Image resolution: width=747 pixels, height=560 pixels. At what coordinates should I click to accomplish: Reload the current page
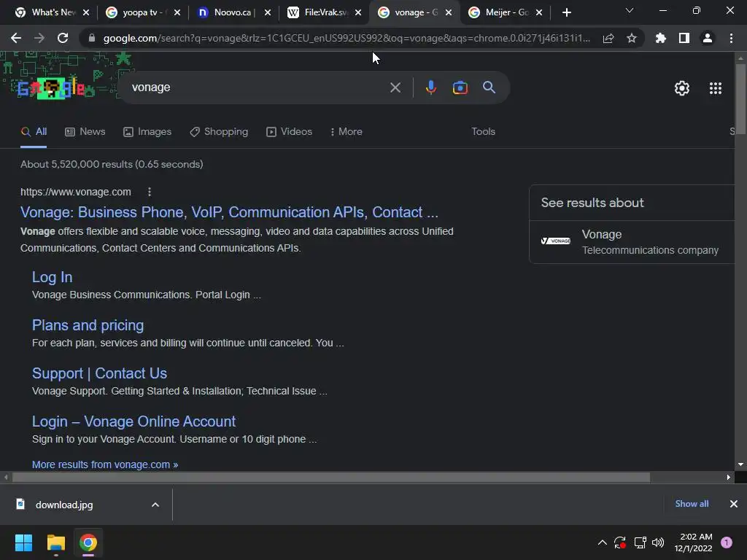click(63, 38)
